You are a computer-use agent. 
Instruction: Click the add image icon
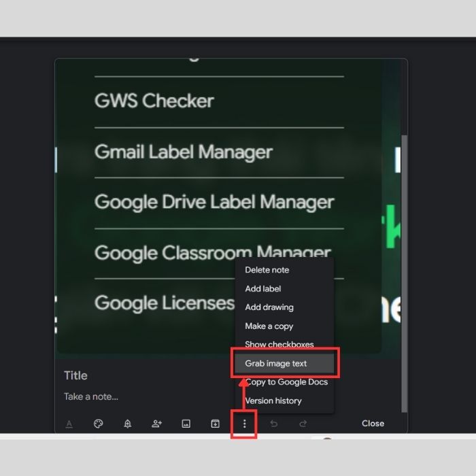pyautogui.click(x=186, y=424)
